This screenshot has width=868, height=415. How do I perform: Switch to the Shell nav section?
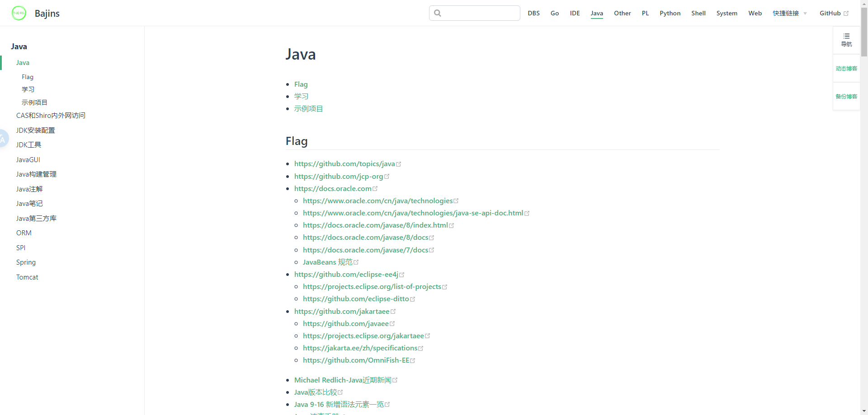point(698,14)
